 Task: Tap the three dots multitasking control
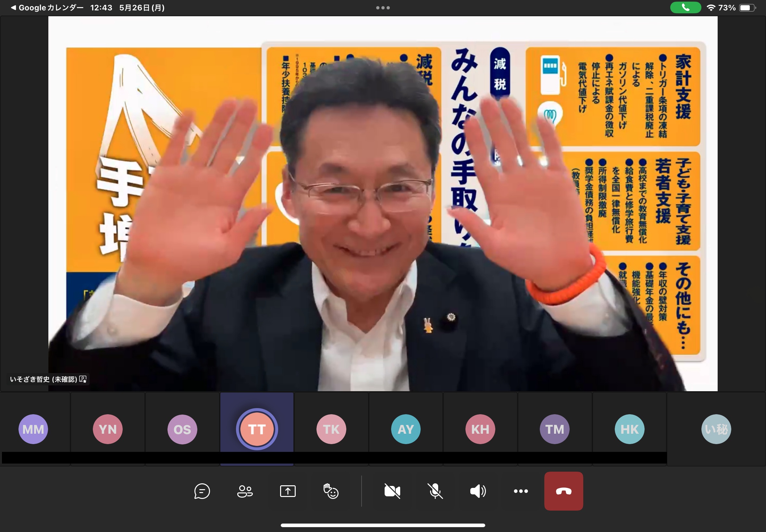click(383, 8)
